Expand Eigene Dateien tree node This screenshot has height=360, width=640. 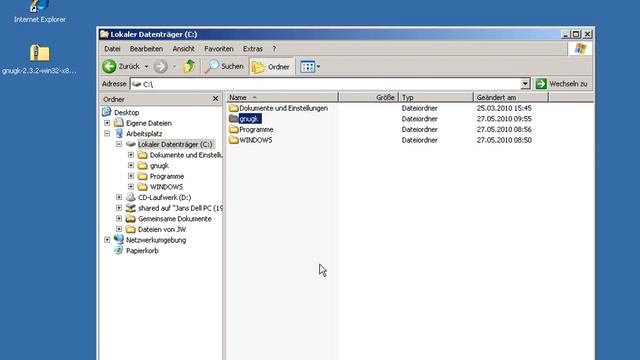click(x=107, y=123)
